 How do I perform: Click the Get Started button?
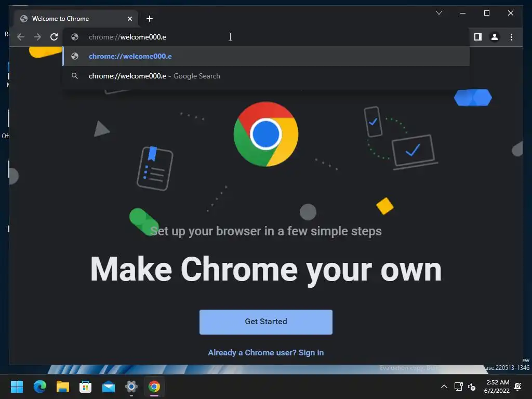[265, 322]
